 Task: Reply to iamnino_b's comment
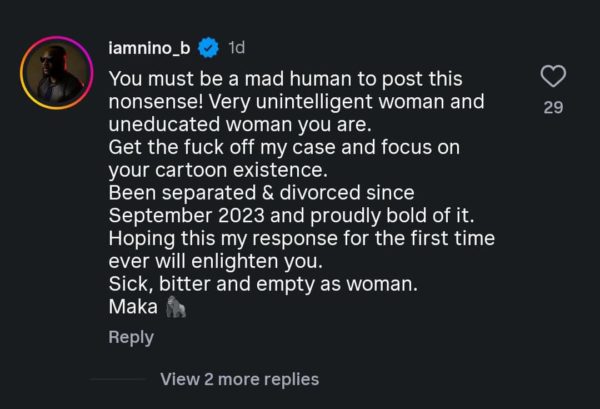click(x=131, y=338)
